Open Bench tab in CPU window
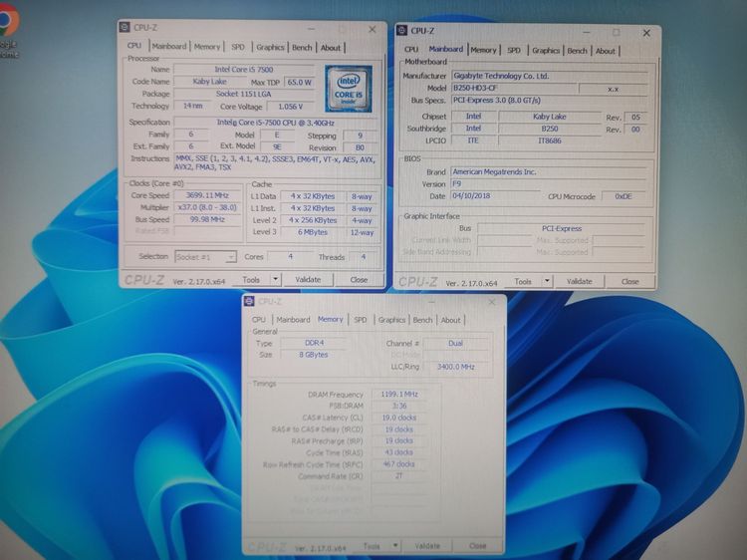 pos(302,48)
